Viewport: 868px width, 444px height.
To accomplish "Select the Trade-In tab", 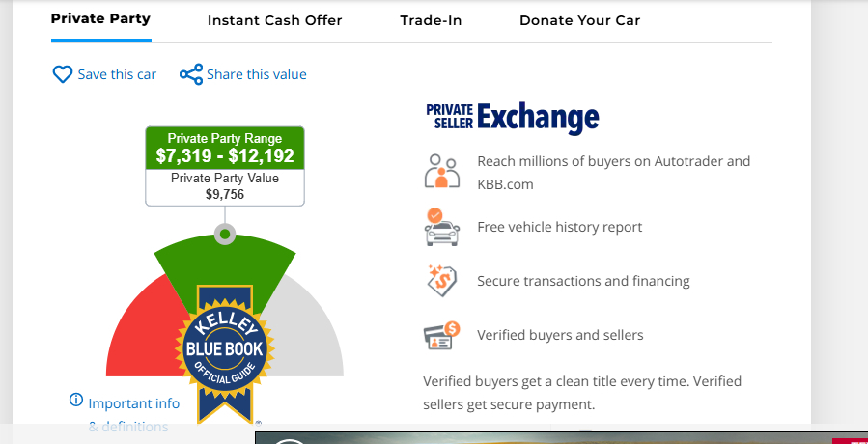I will click(431, 20).
